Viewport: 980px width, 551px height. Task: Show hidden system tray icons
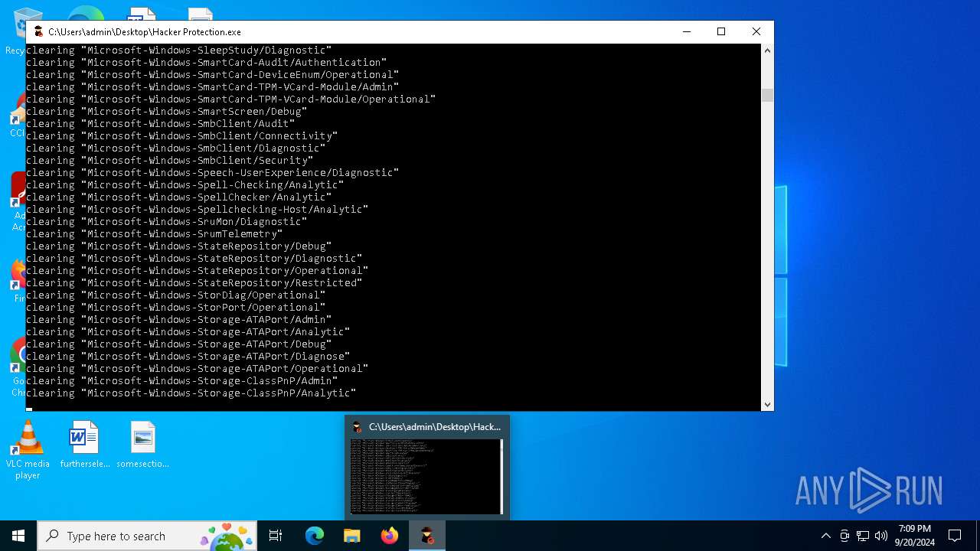[825, 536]
